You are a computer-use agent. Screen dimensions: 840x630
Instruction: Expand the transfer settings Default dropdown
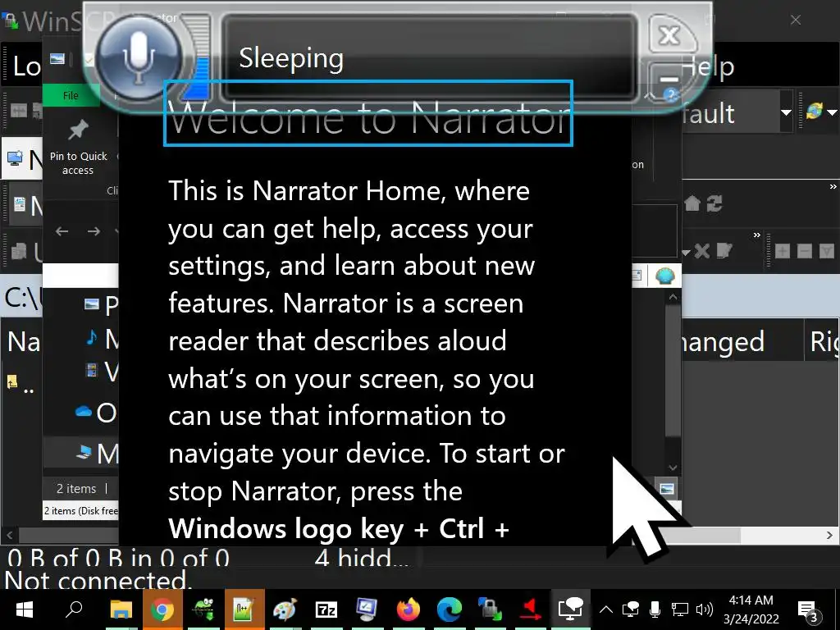coord(786,112)
